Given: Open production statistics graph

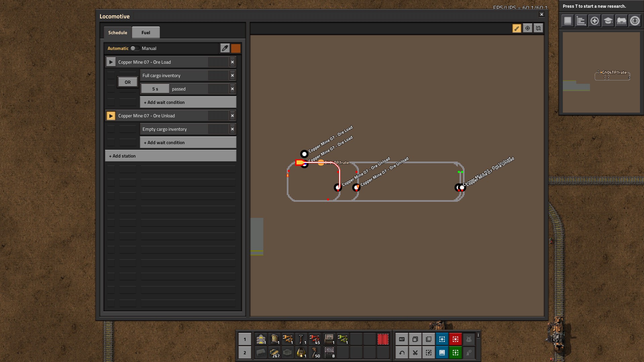Looking at the screenshot, I should coord(581,21).
